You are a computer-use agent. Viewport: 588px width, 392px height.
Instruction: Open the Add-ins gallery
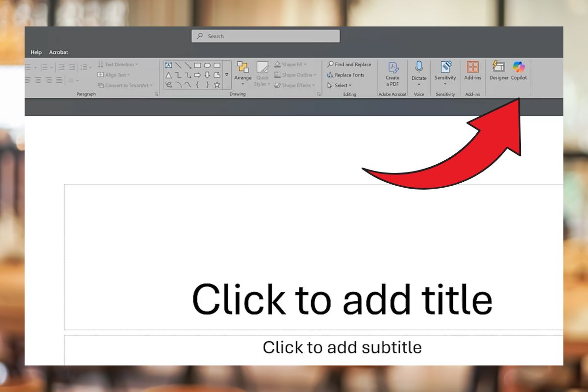tap(473, 71)
